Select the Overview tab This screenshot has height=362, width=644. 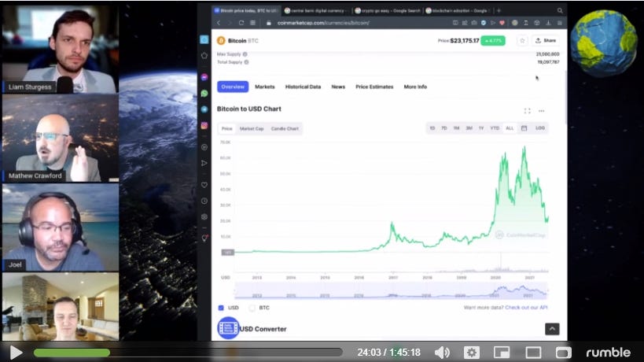(233, 87)
